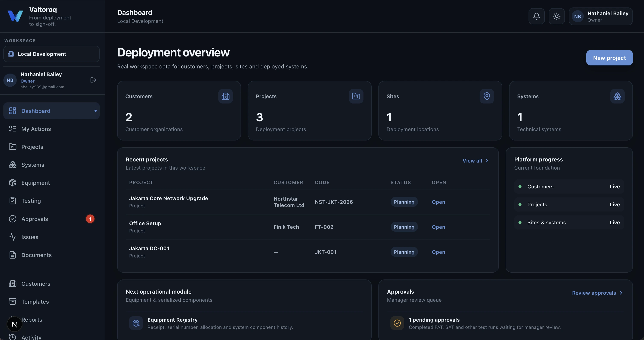Open the Office Setup project
Screen dimensions: 644x340
point(438,227)
